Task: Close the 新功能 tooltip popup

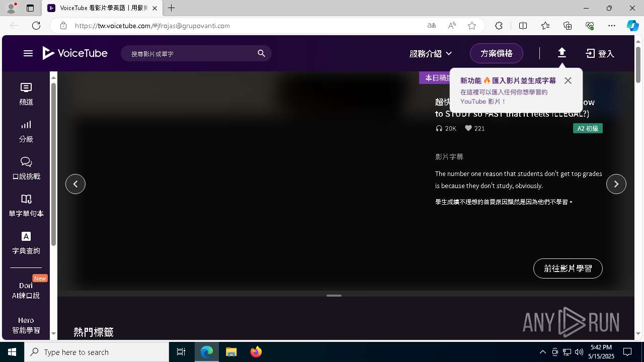Action: pyautogui.click(x=568, y=80)
